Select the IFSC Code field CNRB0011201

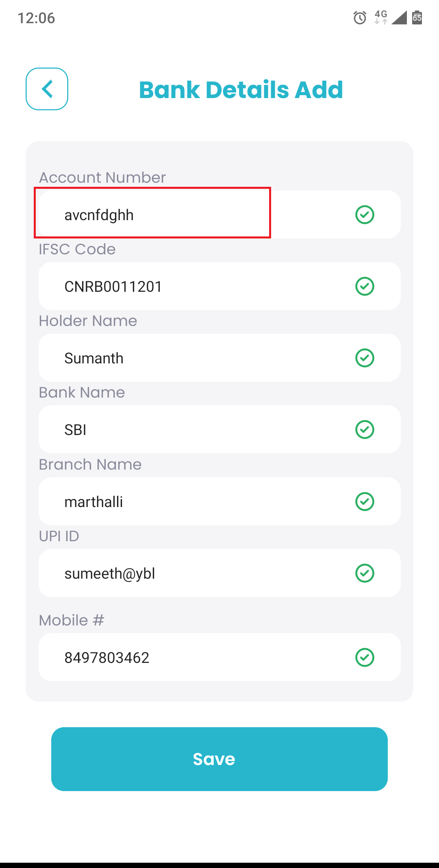(x=219, y=286)
